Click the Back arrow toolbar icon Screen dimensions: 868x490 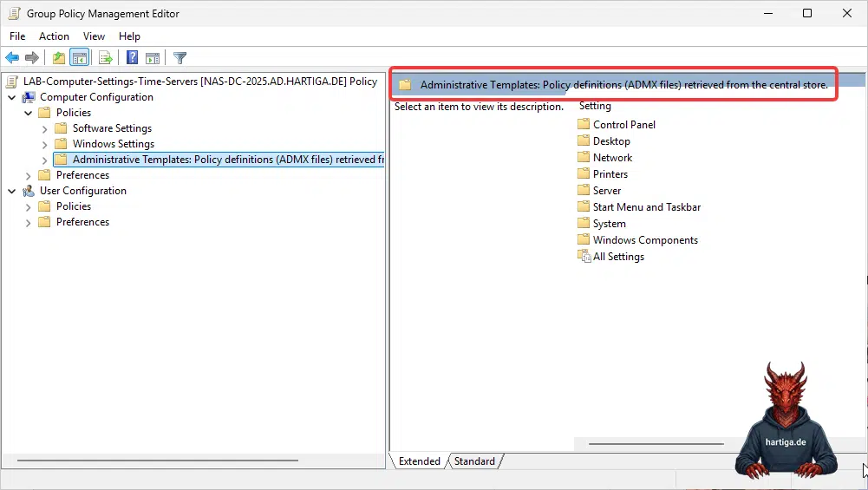pos(12,57)
